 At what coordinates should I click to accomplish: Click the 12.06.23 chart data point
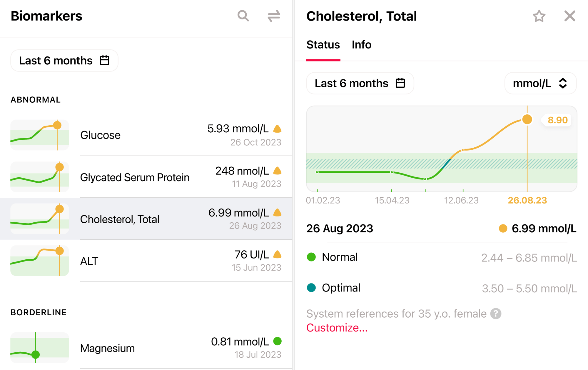[x=463, y=150]
